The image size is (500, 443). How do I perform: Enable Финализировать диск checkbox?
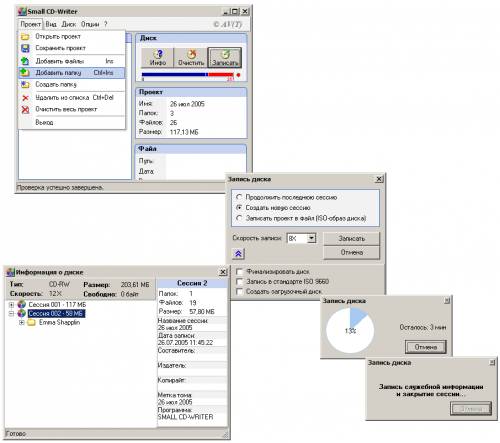[x=239, y=271]
